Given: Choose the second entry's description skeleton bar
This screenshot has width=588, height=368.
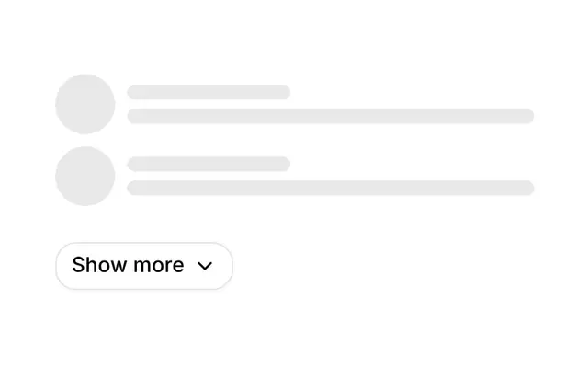Looking at the screenshot, I should click(x=331, y=188).
